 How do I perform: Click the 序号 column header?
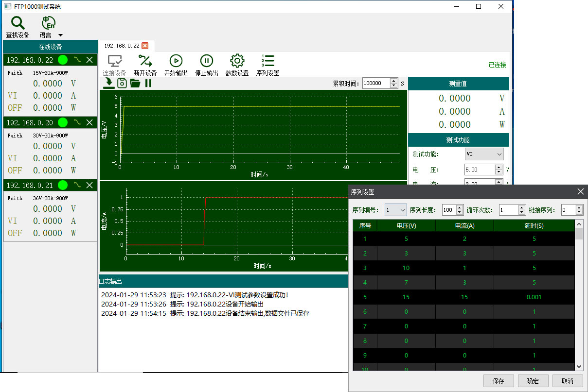[x=365, y=225]
